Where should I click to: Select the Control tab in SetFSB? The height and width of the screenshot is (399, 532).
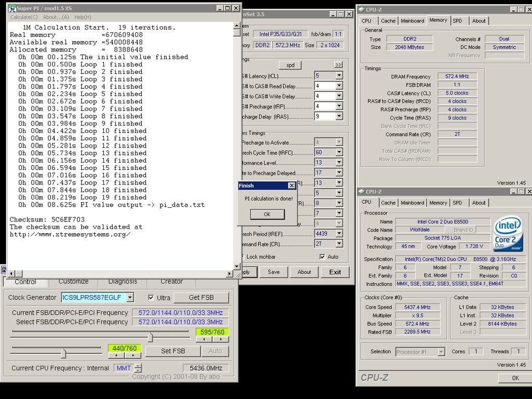click(25, 282)
